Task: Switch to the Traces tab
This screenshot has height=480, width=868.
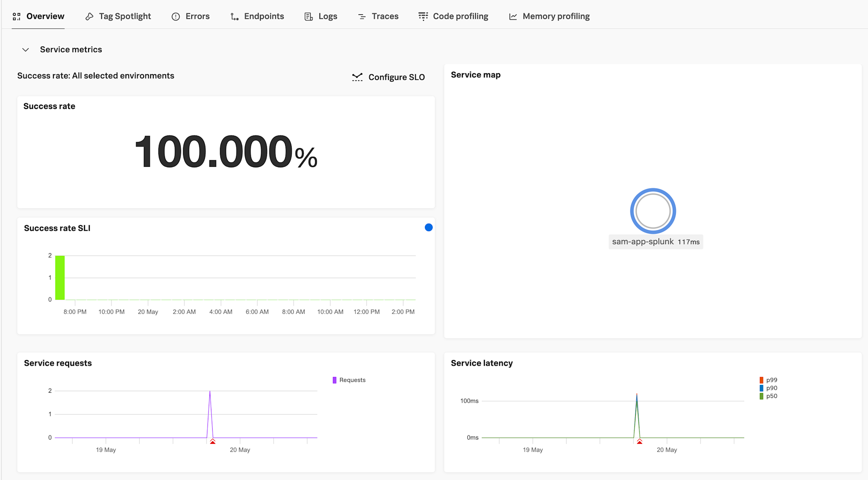Action: click(x=378, y=16)
